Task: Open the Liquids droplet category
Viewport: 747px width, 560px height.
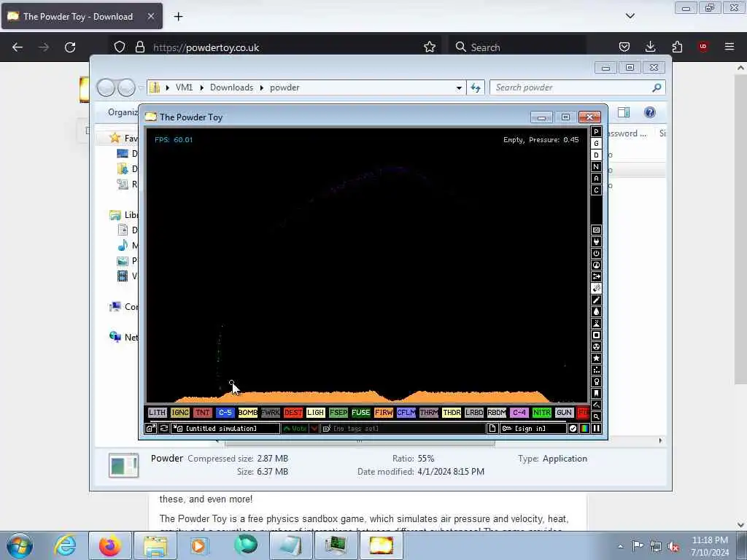Action: (596, 312)
